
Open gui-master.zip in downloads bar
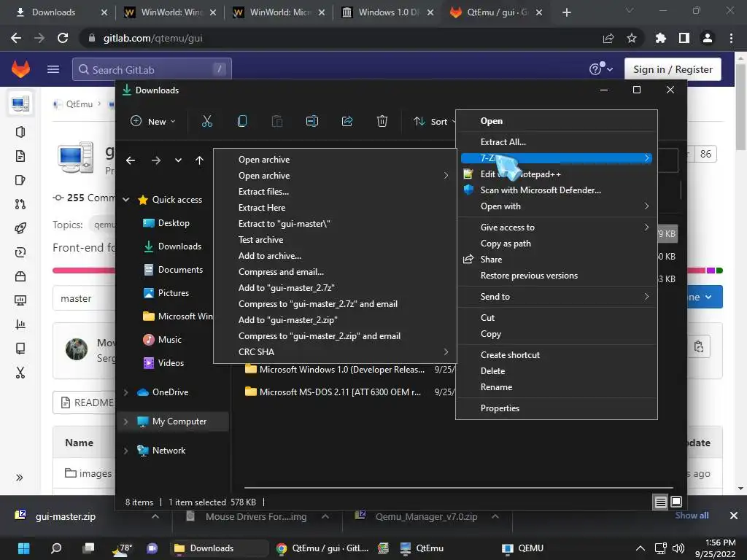click(x=65, y=517)
